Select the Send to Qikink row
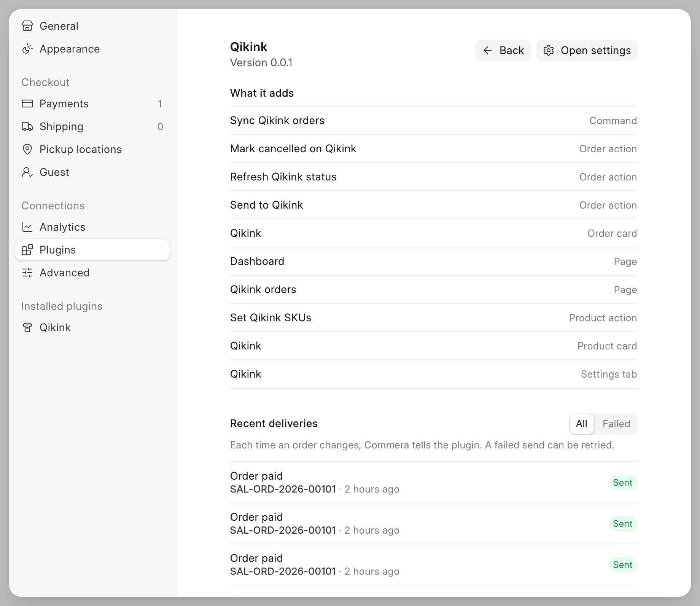This screenshot has height=606, width=700. point(434,205)
